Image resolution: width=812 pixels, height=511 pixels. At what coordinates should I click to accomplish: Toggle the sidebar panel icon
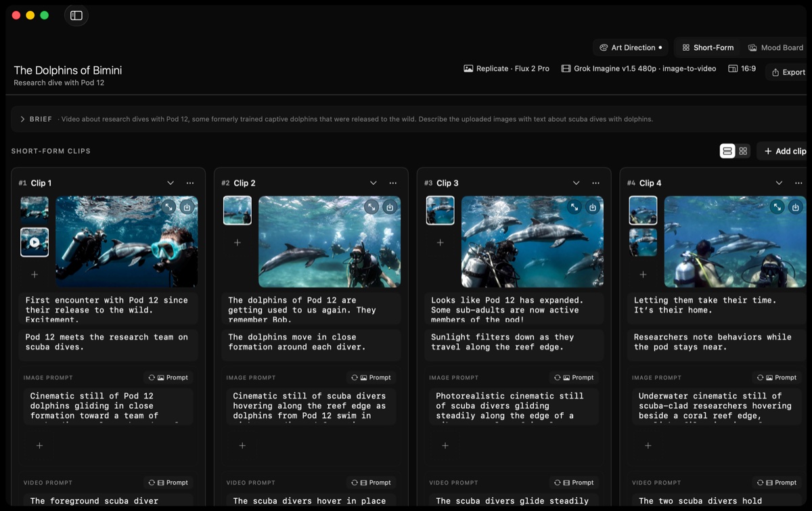76,16
